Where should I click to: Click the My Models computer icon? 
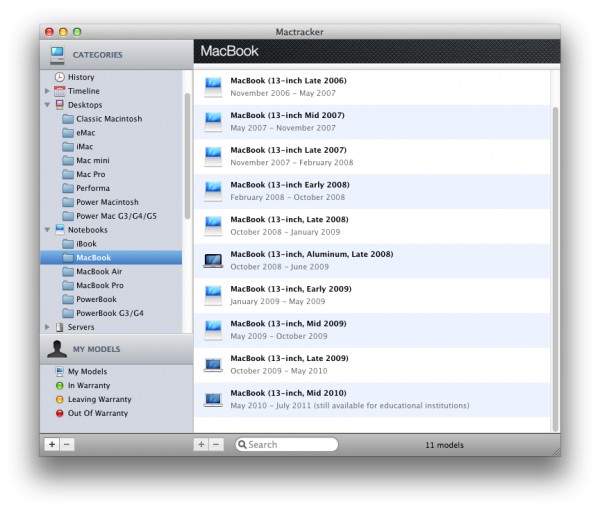pyautogui.click(x=59, y=371)
